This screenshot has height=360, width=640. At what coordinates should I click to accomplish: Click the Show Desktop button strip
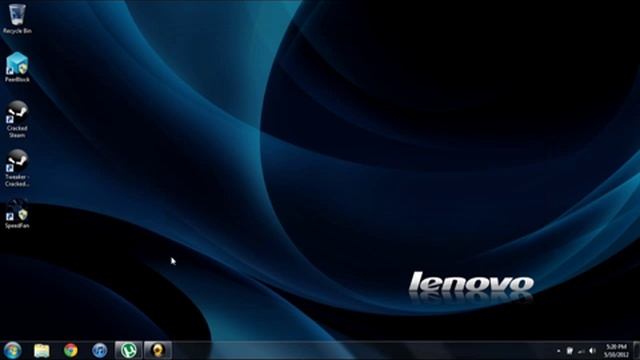(636, 351)
